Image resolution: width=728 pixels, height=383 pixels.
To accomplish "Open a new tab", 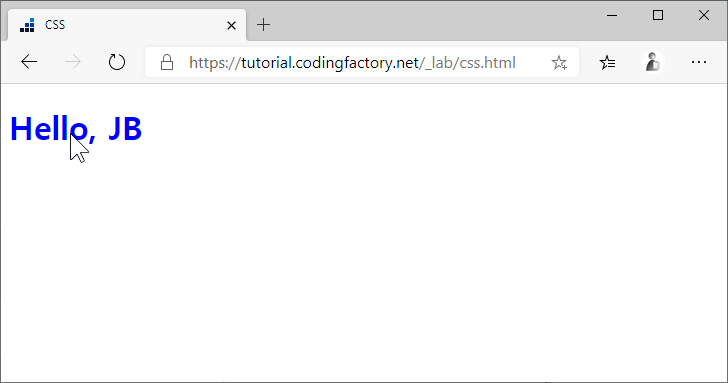I will 263,25.
